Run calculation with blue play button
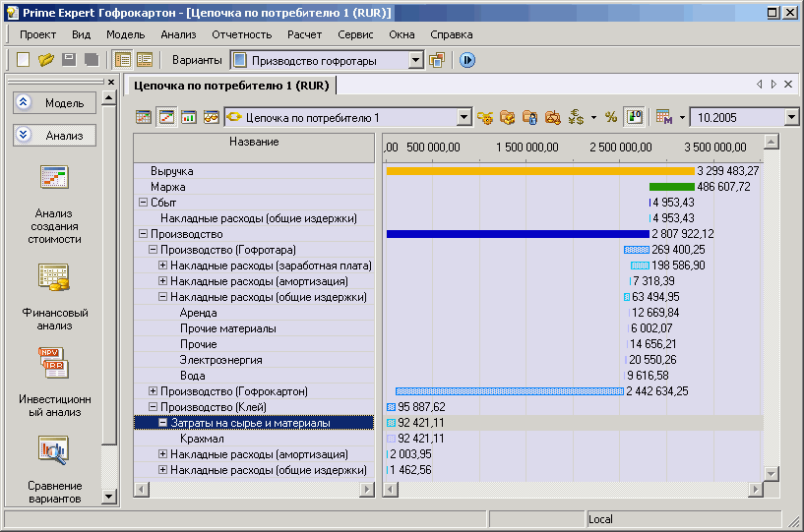Viewport: 804px width, 532px height. click(x=466, y=60)
